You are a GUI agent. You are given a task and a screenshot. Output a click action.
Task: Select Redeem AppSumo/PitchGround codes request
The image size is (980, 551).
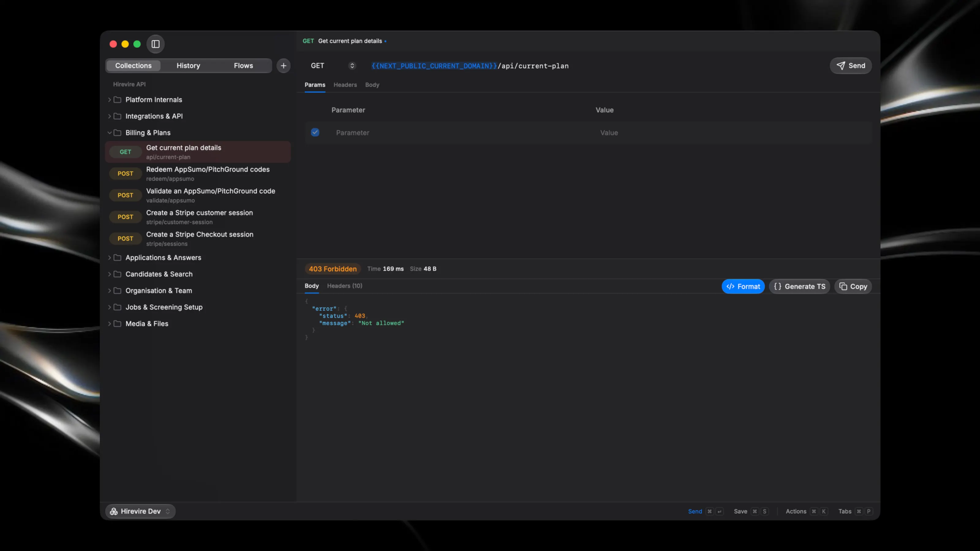tap(198, 173)
